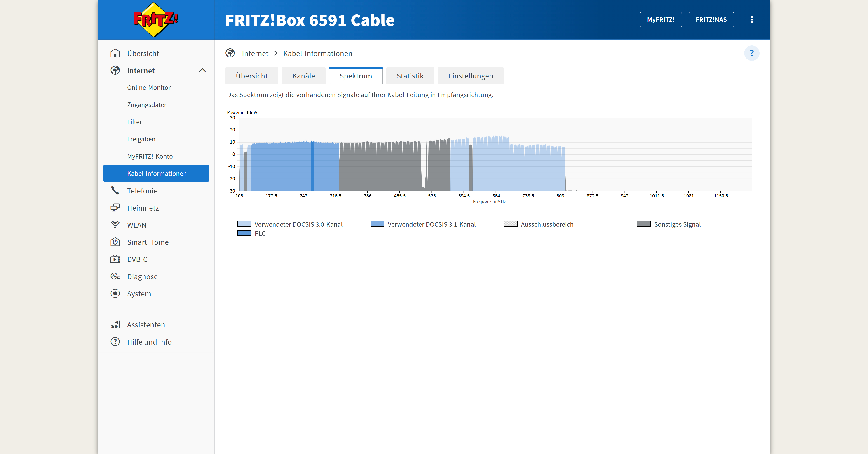Click the Übersicht home icon in the sidebar

coord(115,53)
